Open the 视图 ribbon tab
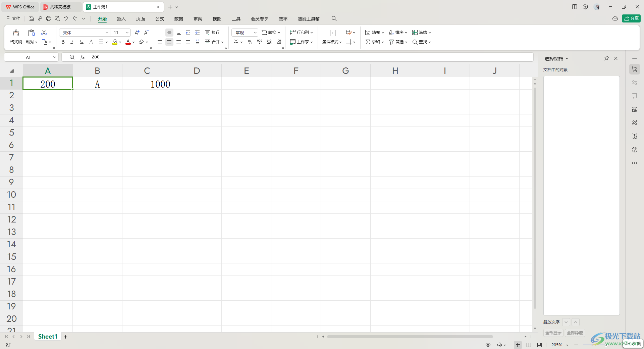This screenshot has height=349, width=644. pos(217,19)
